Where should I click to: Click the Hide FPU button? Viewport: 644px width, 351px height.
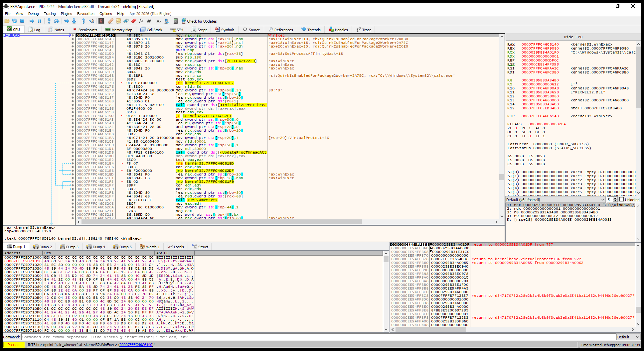click(573, 37)
